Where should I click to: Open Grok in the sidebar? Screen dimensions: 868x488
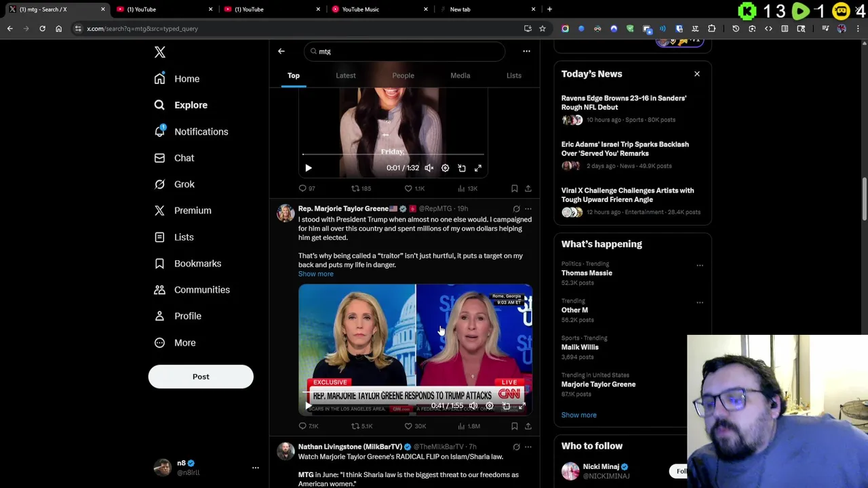pyautogui.click(x=174, y=184)
